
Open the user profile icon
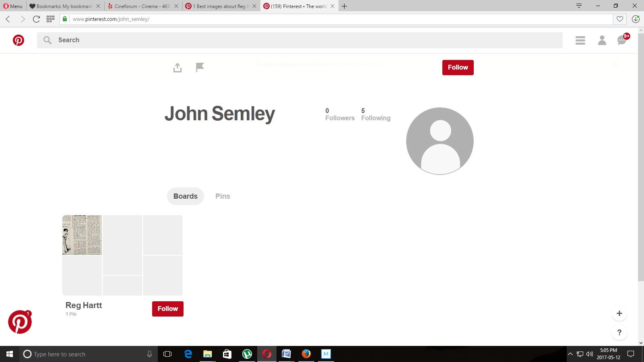point(602,40)
